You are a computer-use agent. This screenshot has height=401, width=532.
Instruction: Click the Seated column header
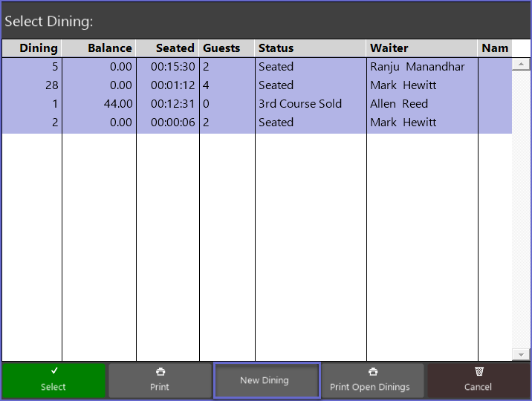point(168,48)
